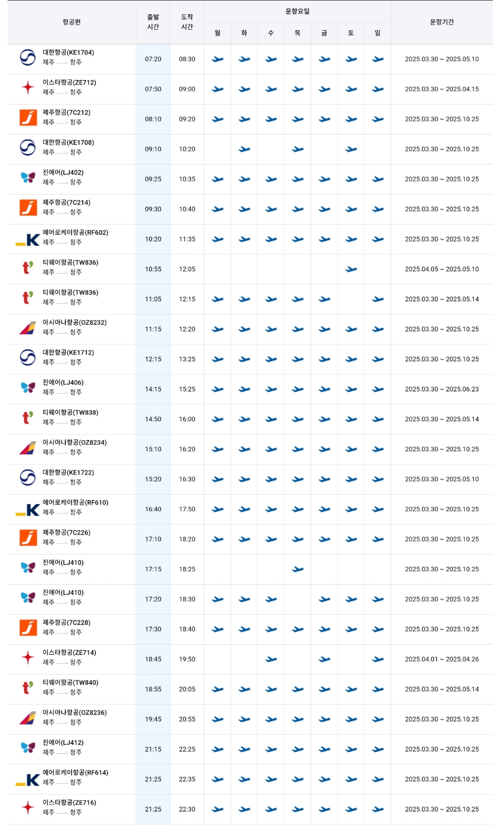Click departure time 21:15 for LJ412

tap(153, 749)
